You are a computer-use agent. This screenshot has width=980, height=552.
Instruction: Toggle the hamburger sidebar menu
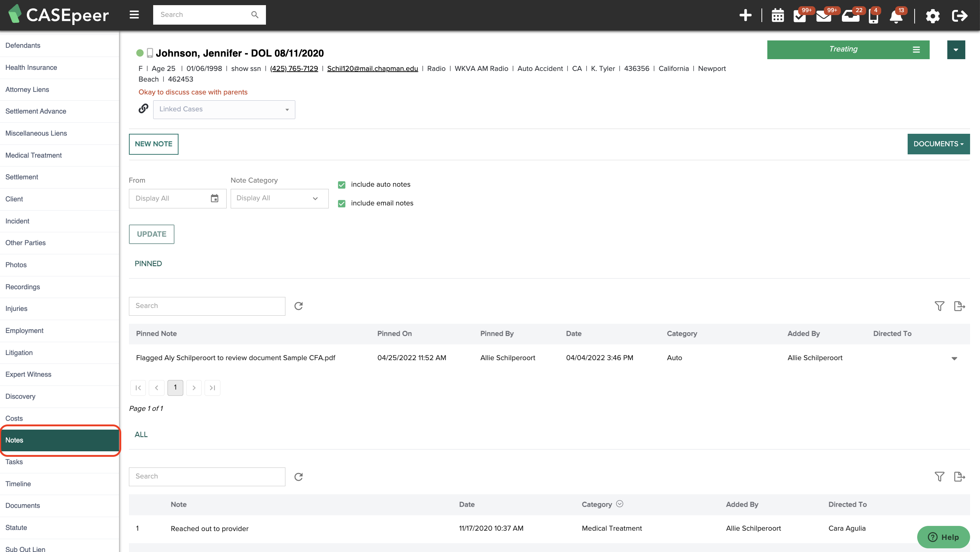tap(134, 15)
